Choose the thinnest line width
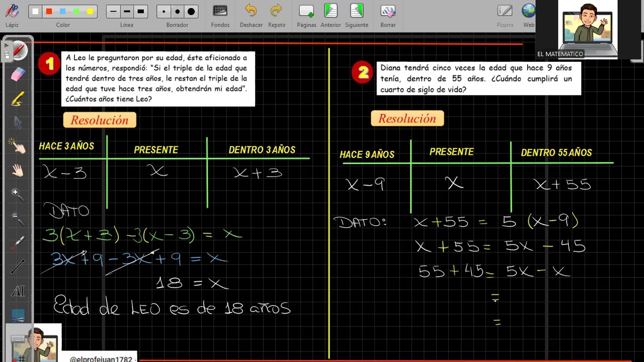 (x=113, y=12)
